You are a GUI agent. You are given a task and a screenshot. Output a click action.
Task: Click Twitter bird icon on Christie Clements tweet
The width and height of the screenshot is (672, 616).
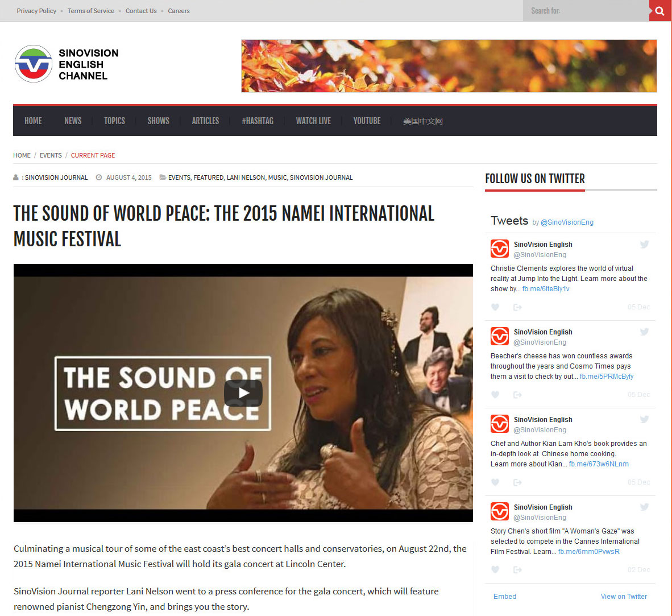(644, 245)
